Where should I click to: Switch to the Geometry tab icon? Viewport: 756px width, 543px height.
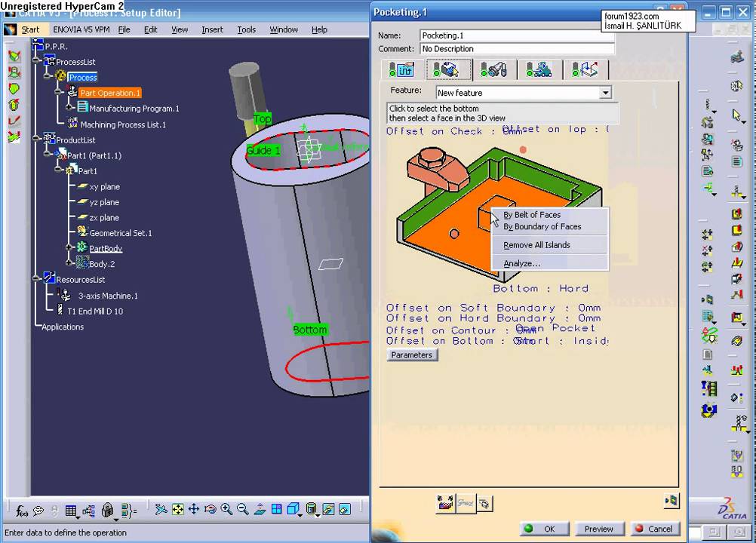click(448, 69)
